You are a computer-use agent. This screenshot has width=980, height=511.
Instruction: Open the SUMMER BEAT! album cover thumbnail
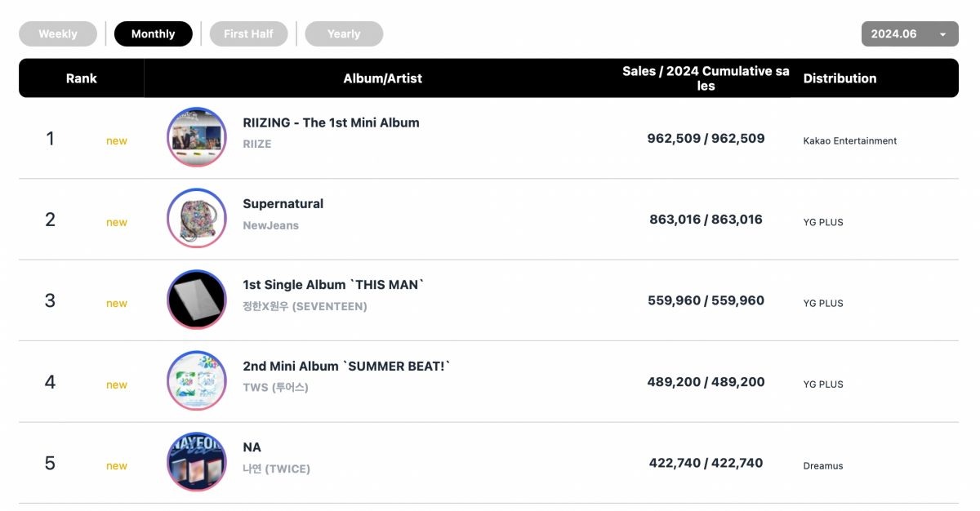[x=197, y=380]
